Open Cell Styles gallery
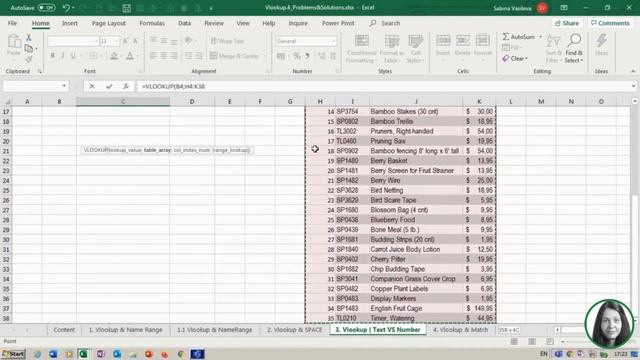640x360 pixels. [416, 49]
